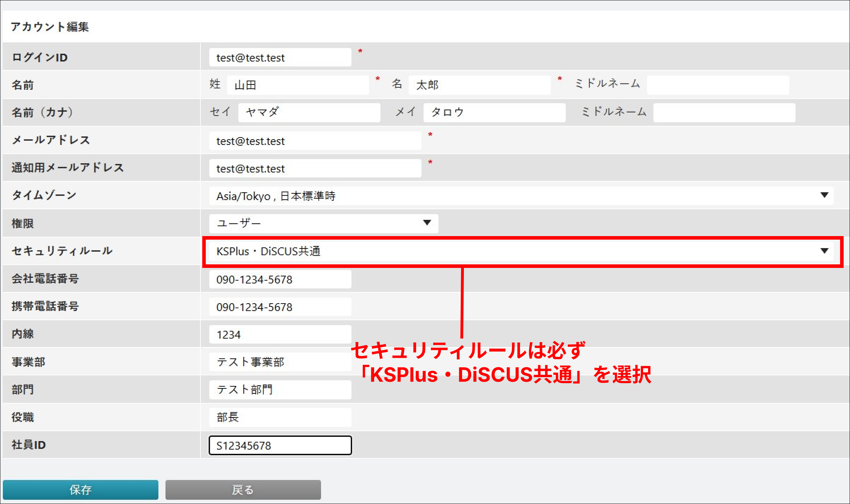
Task: Click the 会社電話番号 input field
Action: pos(280,280)
